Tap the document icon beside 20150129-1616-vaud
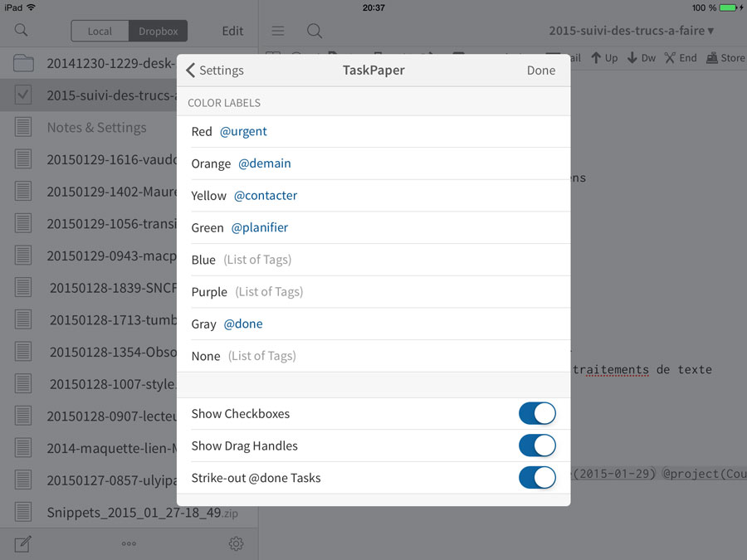 23,159
